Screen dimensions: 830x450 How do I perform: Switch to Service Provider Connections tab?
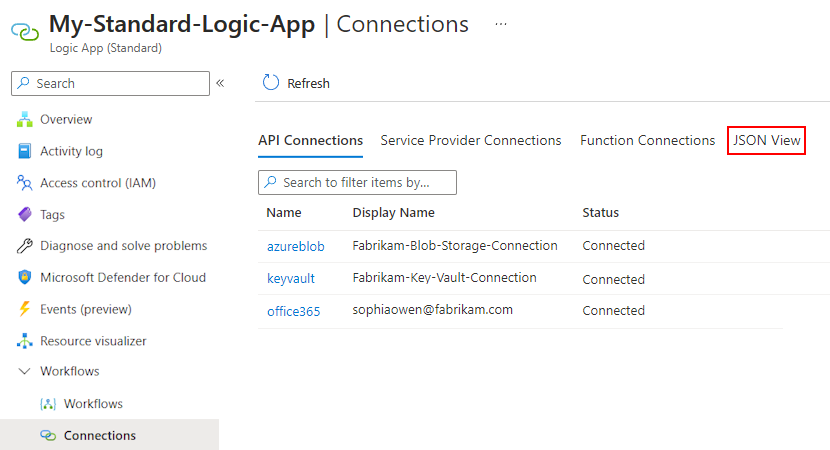pyautogui.click(x=471, y=140)
